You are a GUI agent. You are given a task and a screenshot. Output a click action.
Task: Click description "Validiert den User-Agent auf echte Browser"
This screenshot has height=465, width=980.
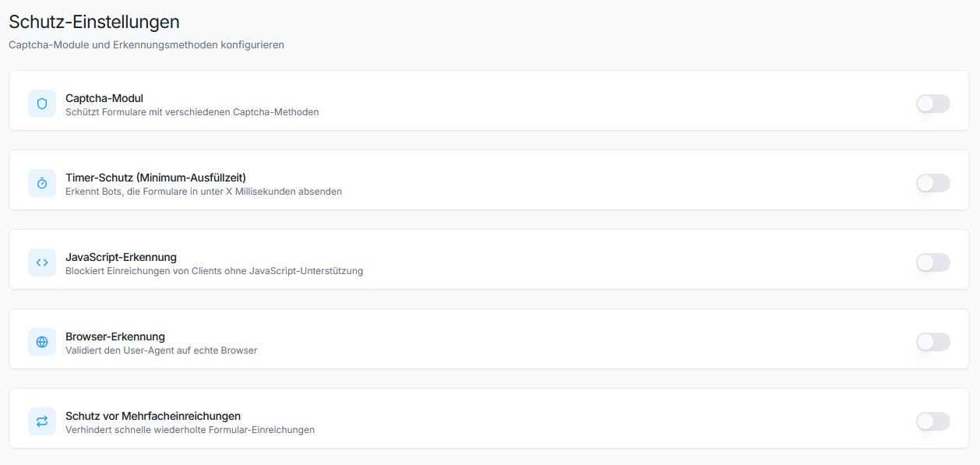(x=161, y=351)
